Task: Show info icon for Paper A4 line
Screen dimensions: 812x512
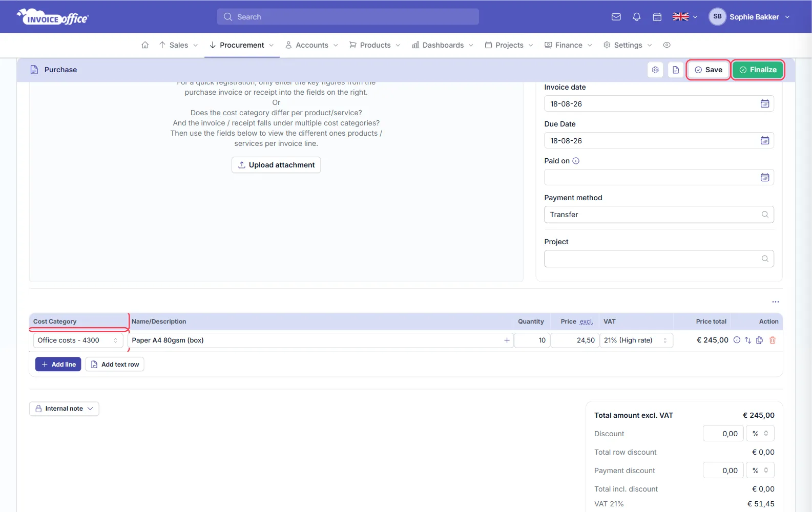Action: click(737, 340)
